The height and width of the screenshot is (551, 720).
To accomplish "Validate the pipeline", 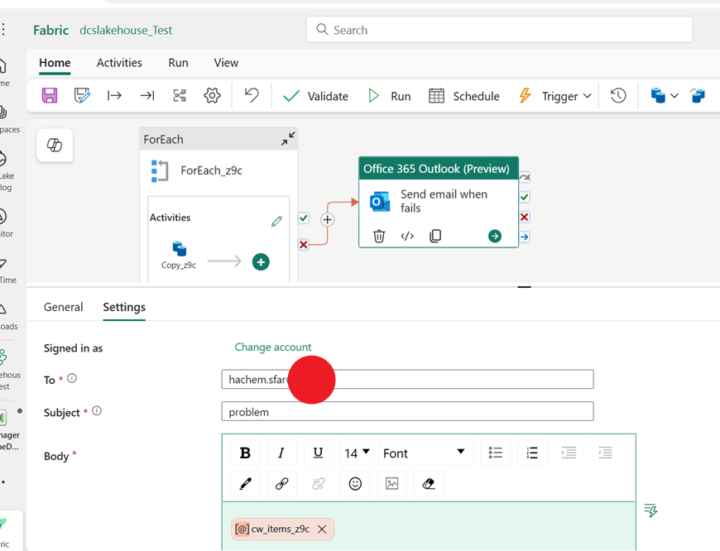I will tap(316, 96).
